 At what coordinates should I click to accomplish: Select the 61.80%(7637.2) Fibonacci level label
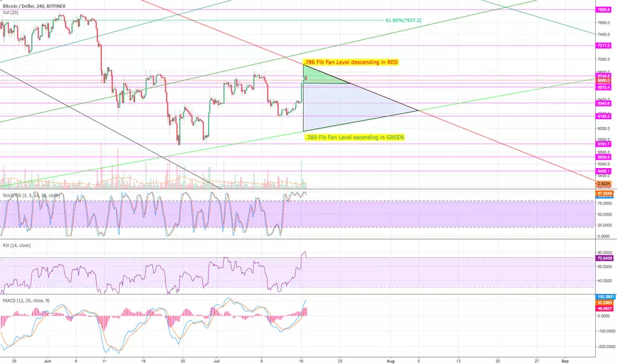(x=403, y=20)
